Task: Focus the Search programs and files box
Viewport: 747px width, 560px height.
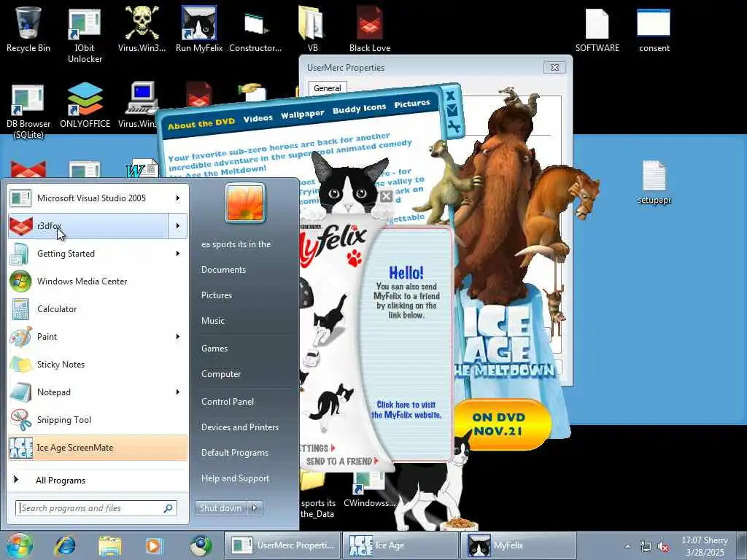Action: (x=96, y=508)
